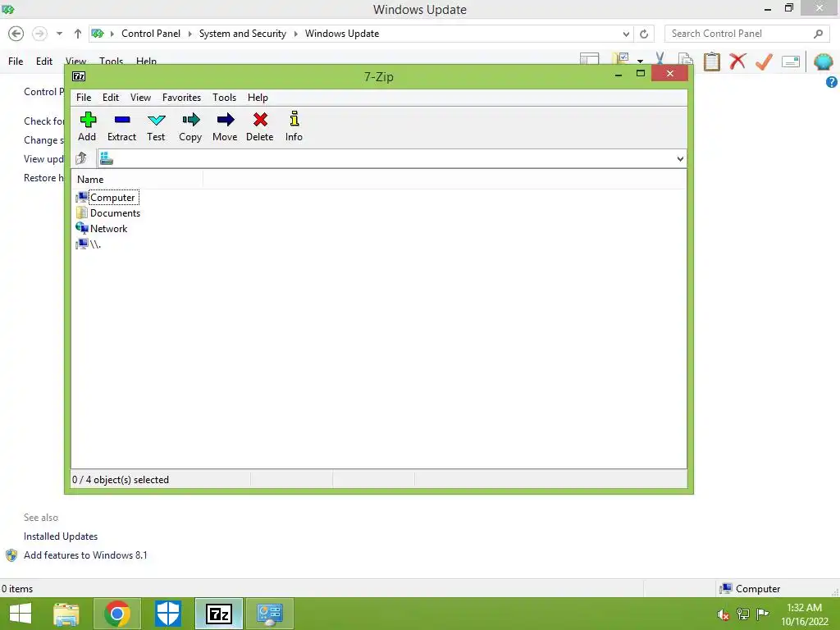Expand the breadcrumb arrow after Control Panel
This screenshot has width=840, height=630.
coord(190,34)
